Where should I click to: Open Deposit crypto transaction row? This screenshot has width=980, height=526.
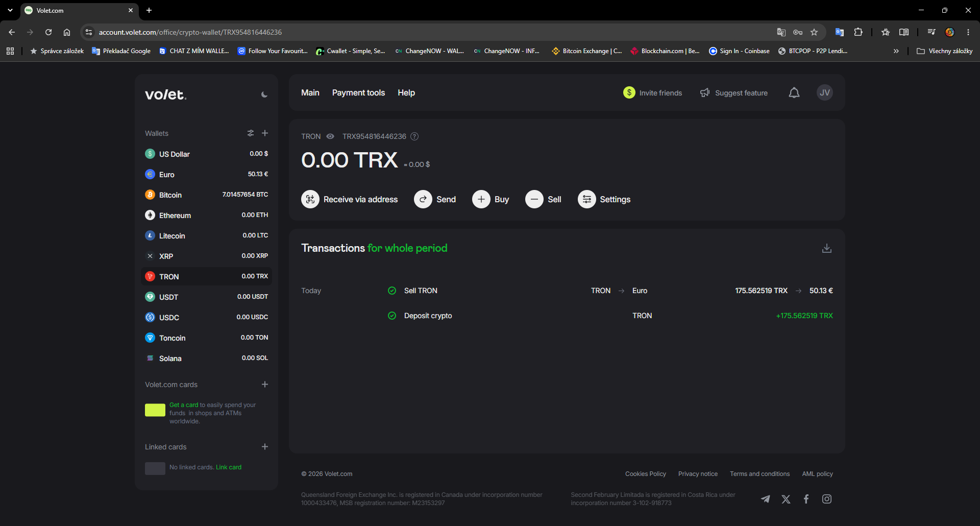(x=567, y=316)
